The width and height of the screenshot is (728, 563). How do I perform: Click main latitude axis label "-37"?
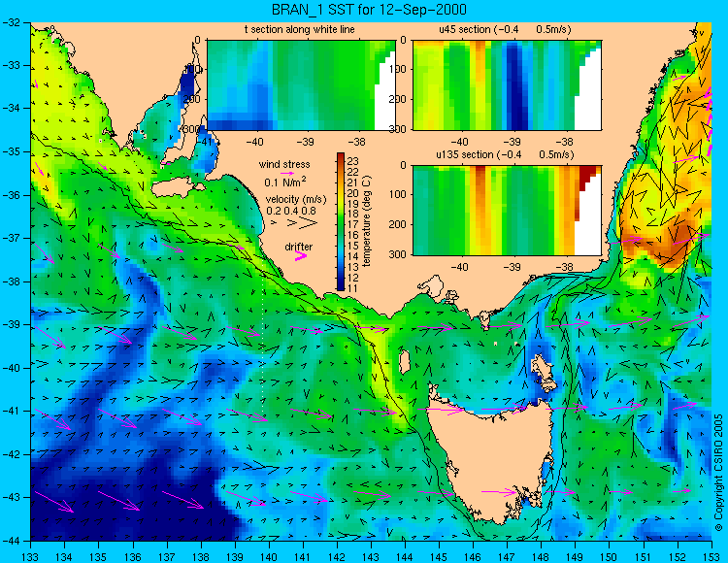coord(11,238)
